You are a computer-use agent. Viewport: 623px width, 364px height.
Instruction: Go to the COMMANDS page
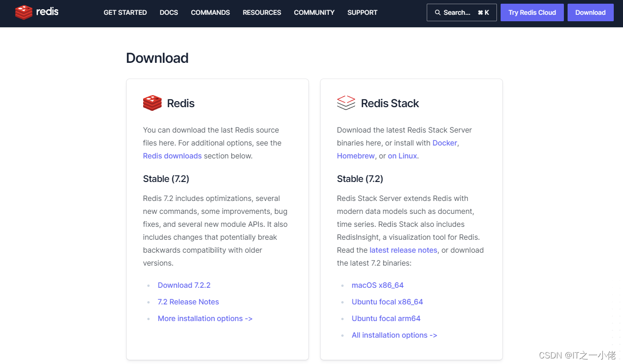click(x=211, y=12)
